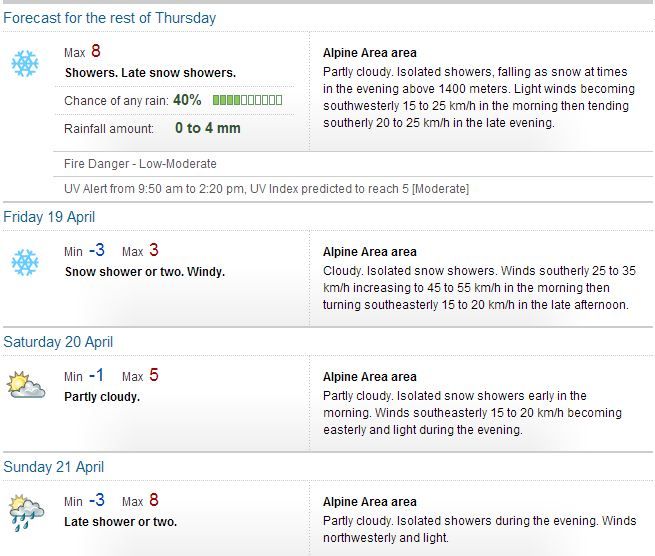The height and width of the screenshot is (556, 655).
Task: Click Sunday's rain shower cloud icon
Action: click(x=24, y=511)
